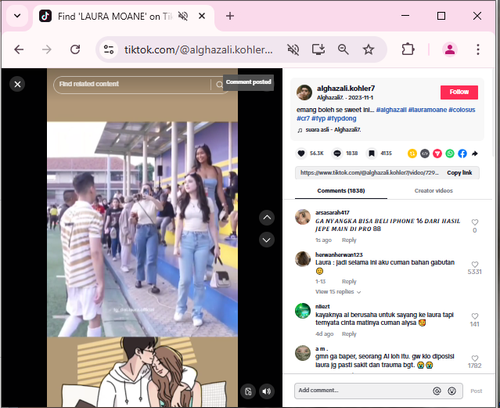Unmute tab via muted speaker icon
The height and width of the screenshot is (408, 500).
(183, 16)
